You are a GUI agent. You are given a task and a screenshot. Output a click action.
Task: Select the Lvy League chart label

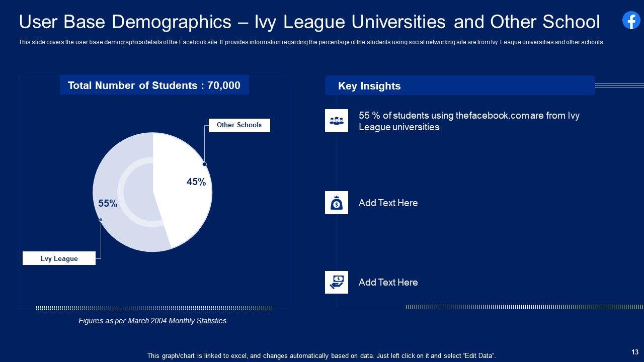click(59, 258)
